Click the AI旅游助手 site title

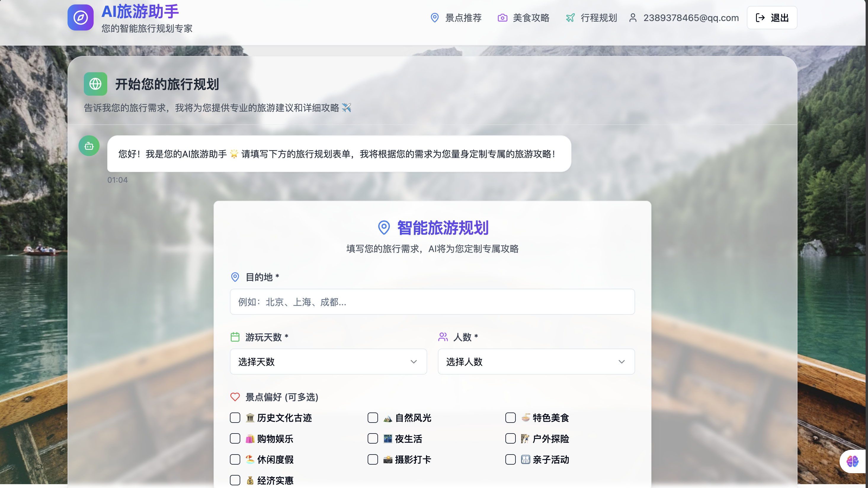[140, 12]
